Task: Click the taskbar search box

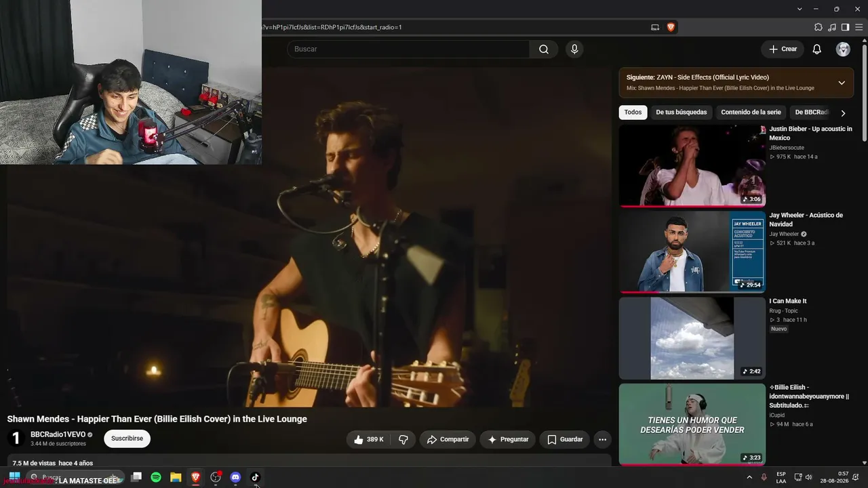Action: click(x=75, y=477)
